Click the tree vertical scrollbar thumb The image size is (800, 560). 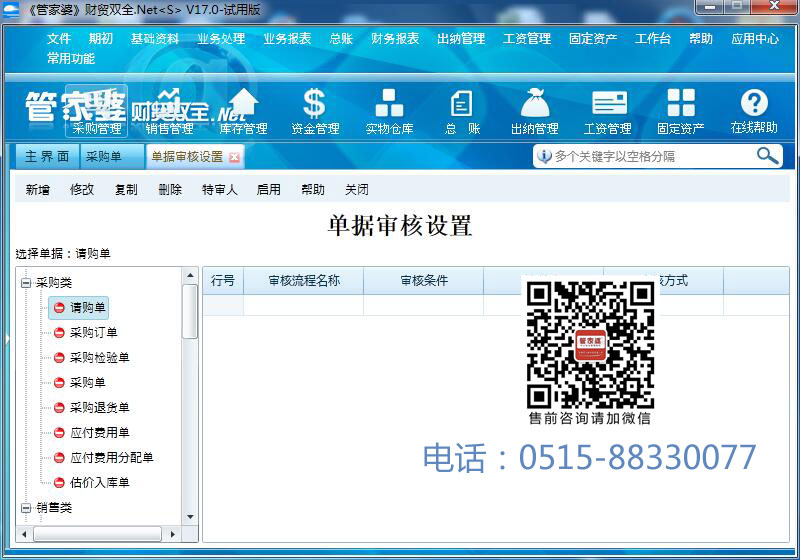coord(190,311)
